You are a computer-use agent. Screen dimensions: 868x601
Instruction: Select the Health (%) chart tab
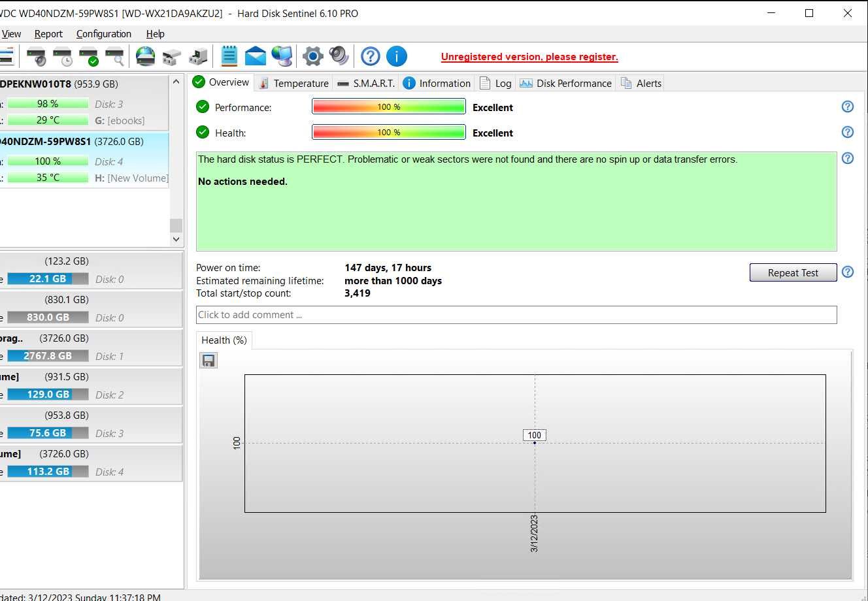[x=224, y=340]
